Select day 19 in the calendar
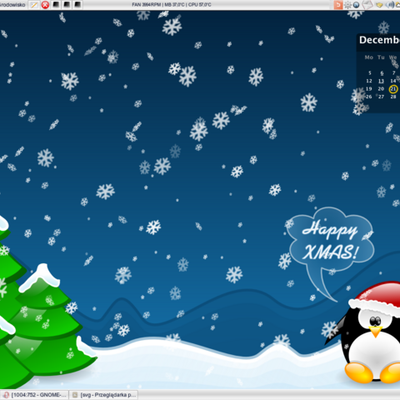The width and height of the screenshot is (400, 400). click(369, 89)
